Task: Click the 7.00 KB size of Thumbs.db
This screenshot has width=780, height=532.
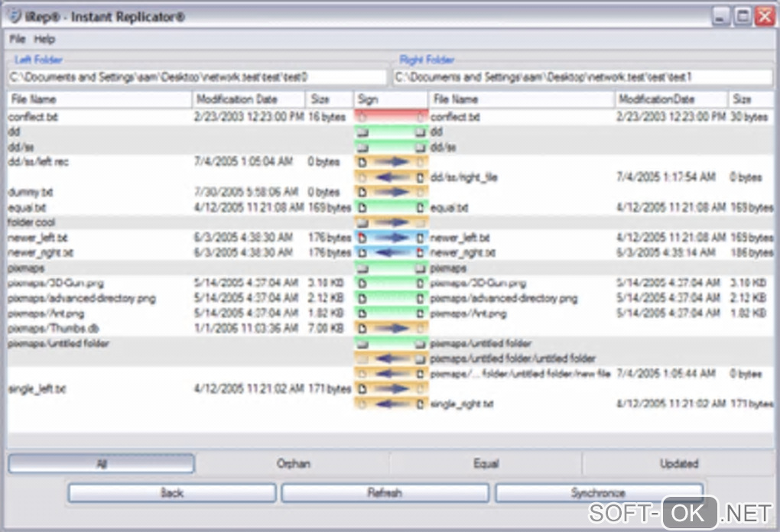Action: tap(326, 329)
